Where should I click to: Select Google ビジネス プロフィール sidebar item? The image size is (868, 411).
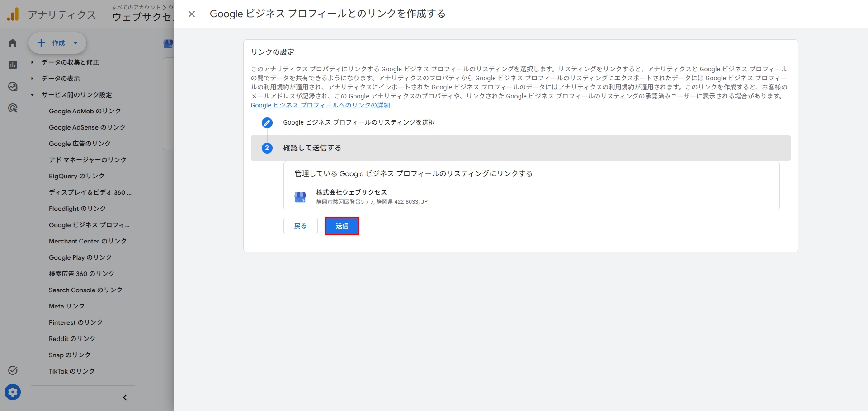click(x=89, y=225)
